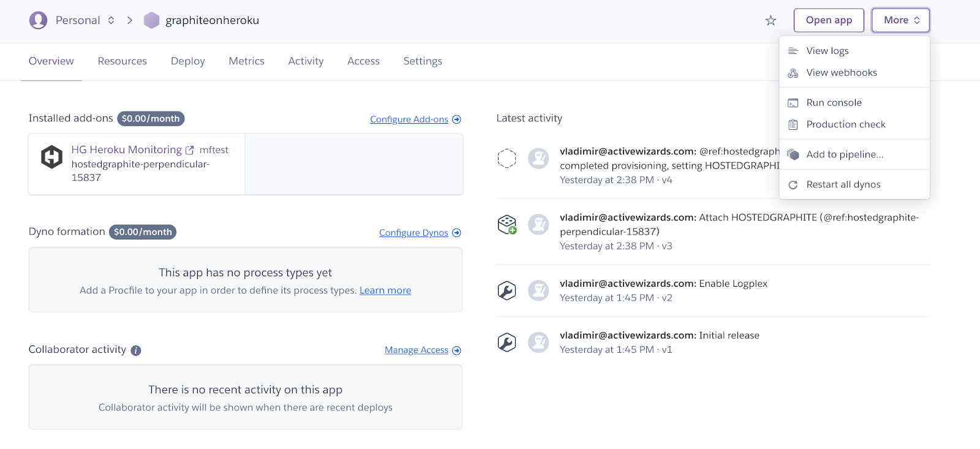Favorite the app with the star icon
980x449 pixels.
pyautogui.click(x=771, y=21)
